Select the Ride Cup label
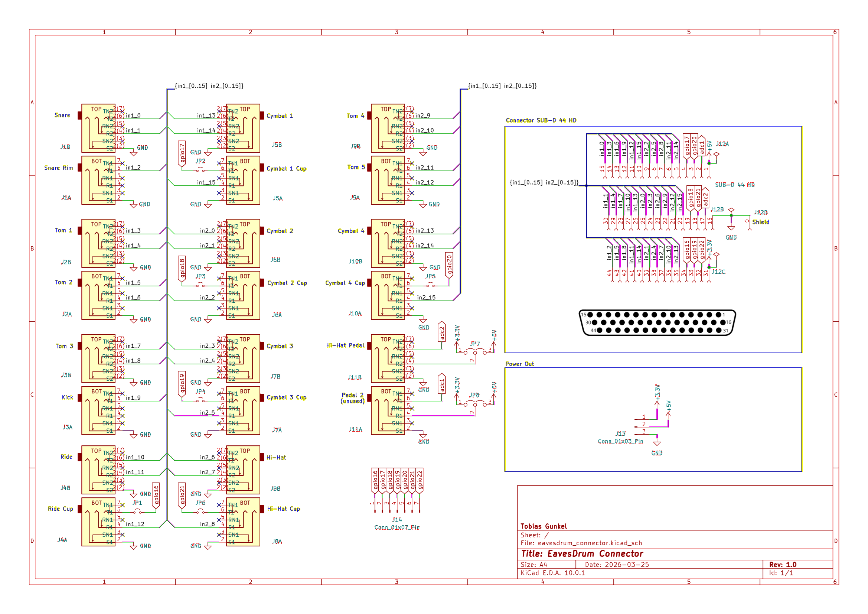 pyautogui.click(x=61, y=509)
